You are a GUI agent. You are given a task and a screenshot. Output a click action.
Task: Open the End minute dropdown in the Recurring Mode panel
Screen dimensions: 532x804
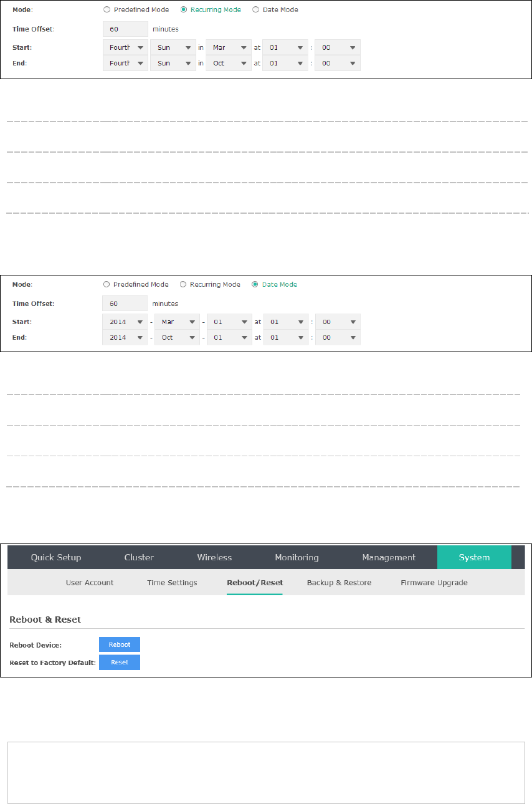click(338, 63)
